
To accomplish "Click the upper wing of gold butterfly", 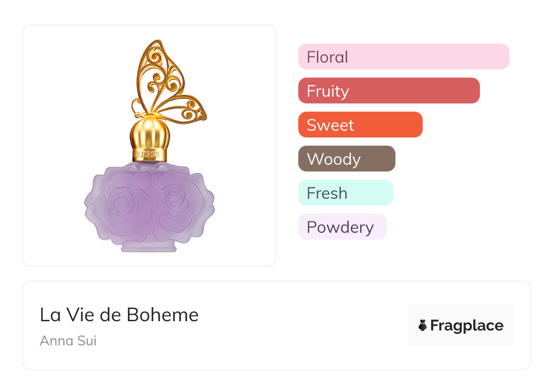I will [160, 68].
